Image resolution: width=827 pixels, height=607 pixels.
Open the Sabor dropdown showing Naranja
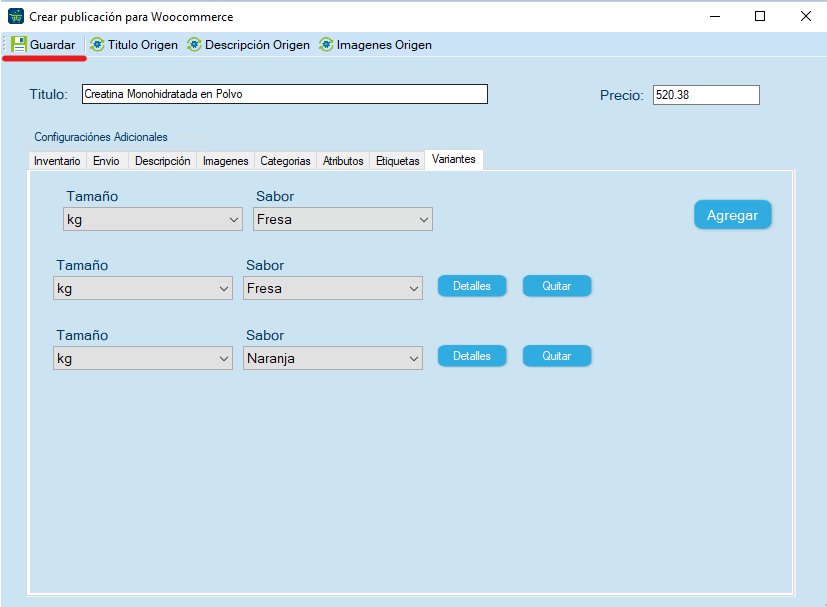[x=333, y=359]
